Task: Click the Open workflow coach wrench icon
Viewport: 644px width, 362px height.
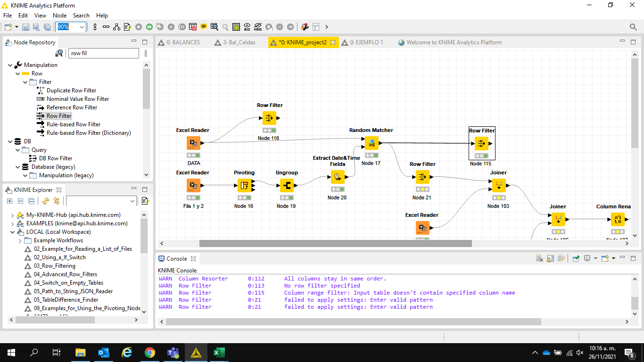Action: point(305,27)
